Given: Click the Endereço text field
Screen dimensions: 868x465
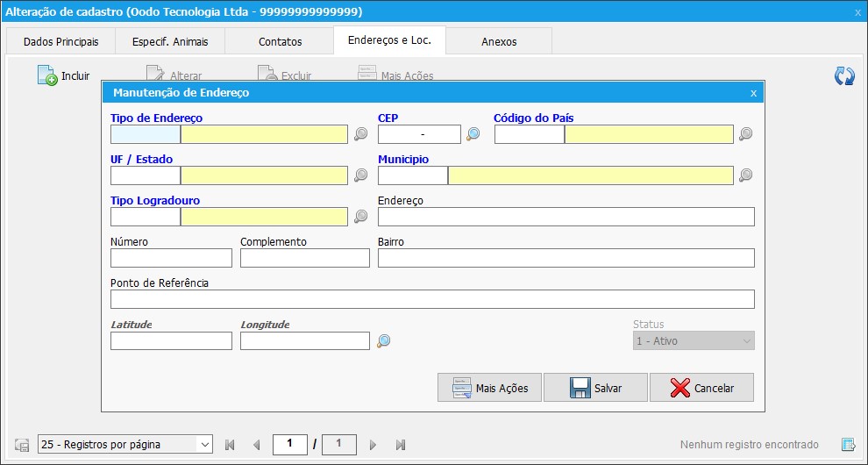Looking at the screenshot, I should [x=566, y=217].
